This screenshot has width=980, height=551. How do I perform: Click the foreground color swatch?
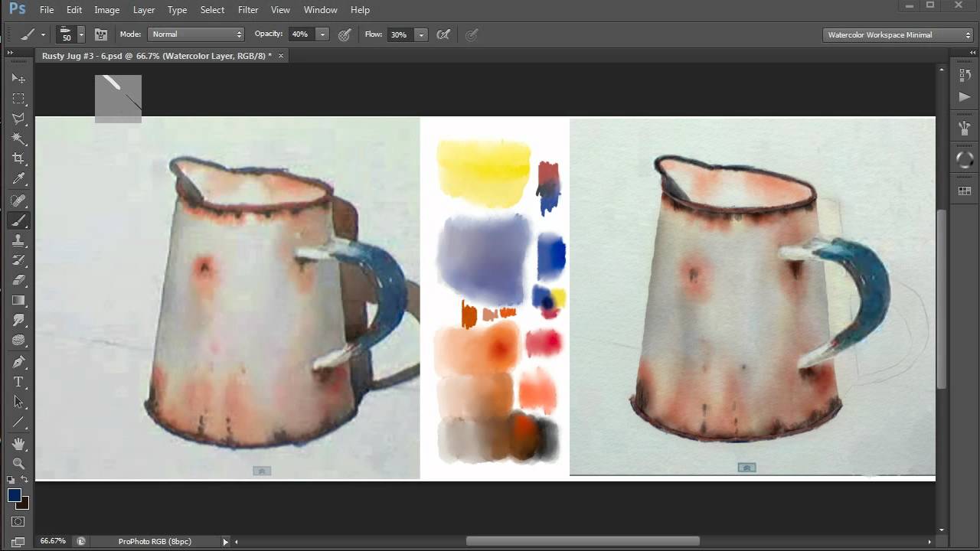pos(15,495)
